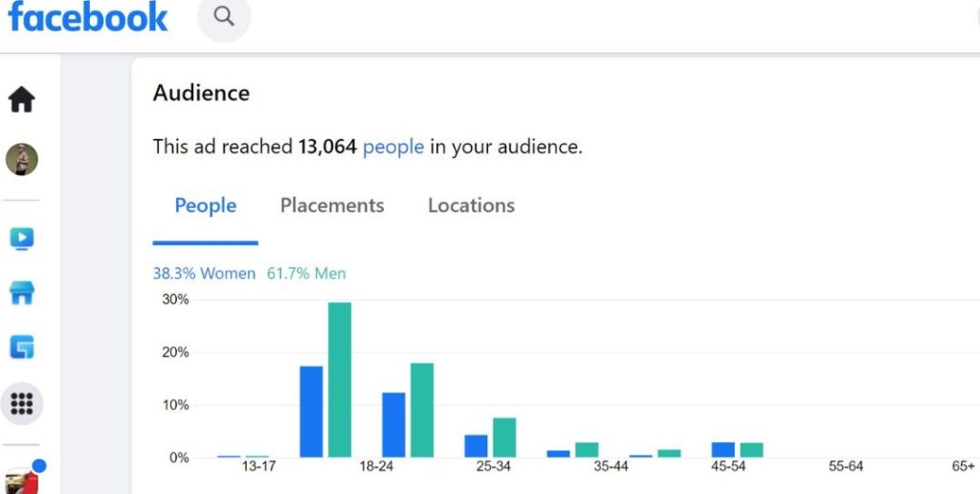
Task: Follow the blue "people" link
Action: pyautogui.click(x=392, y=147)
